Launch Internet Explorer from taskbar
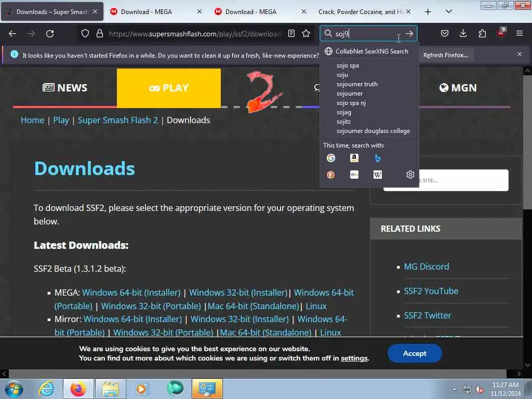This screenshot has height=399, width=532. click(x=46, y=389)
